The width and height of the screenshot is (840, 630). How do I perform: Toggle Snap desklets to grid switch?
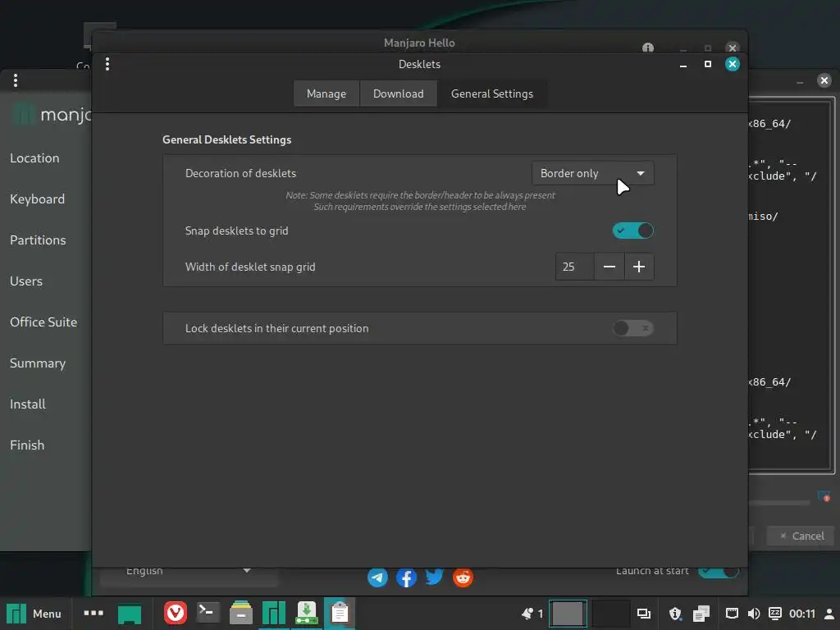pyautogui.click(x=632, y=231)
